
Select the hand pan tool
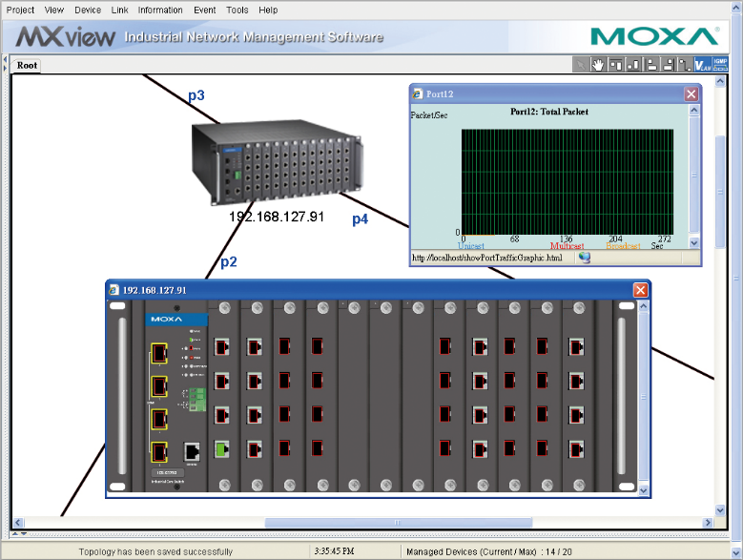tap(598, 65)
